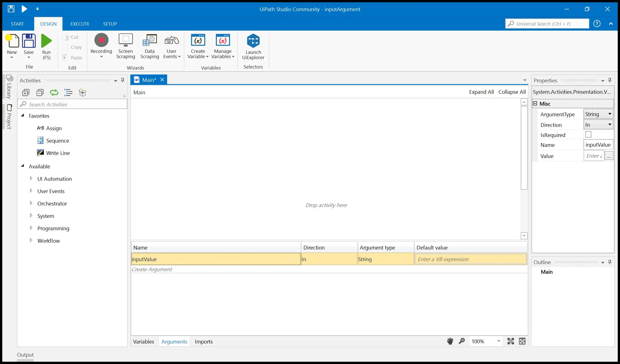This screenshot has height=364, width=620.
Task: Select the Write Line activity
Action: tap(53, 153)
